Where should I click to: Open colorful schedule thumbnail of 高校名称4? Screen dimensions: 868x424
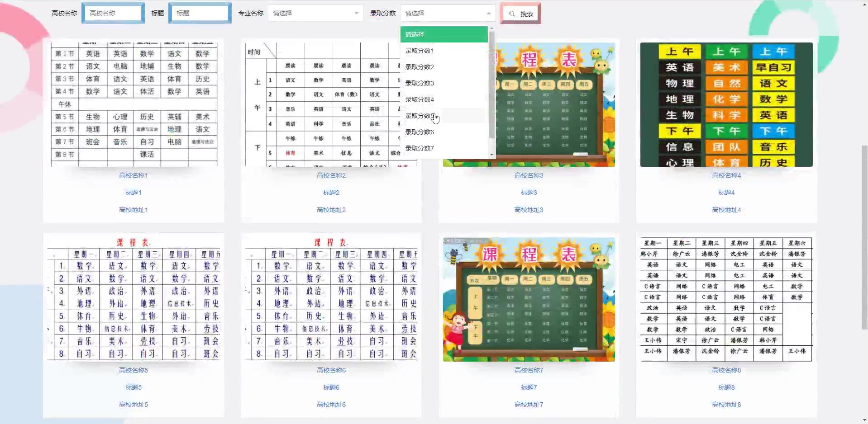click(726, 104)
